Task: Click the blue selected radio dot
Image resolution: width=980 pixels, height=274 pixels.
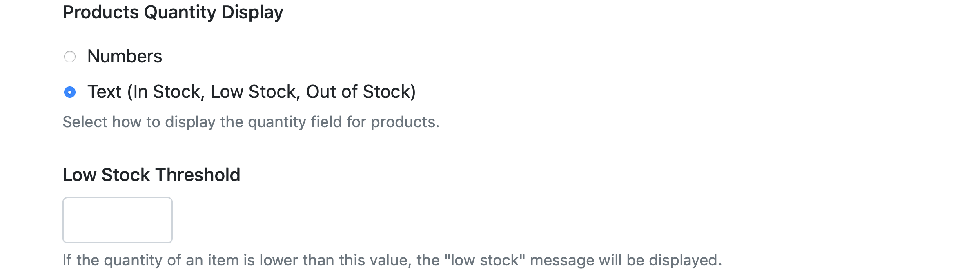Action: (70, 93)
